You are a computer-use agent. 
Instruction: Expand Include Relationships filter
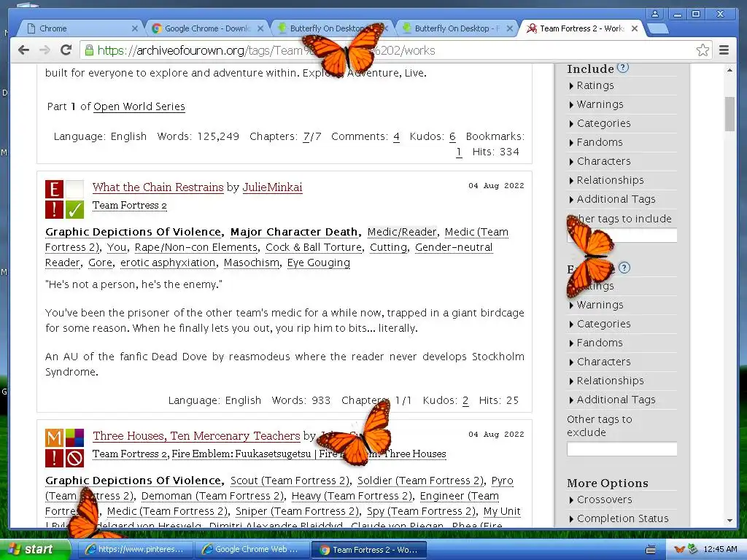point(607,181)
